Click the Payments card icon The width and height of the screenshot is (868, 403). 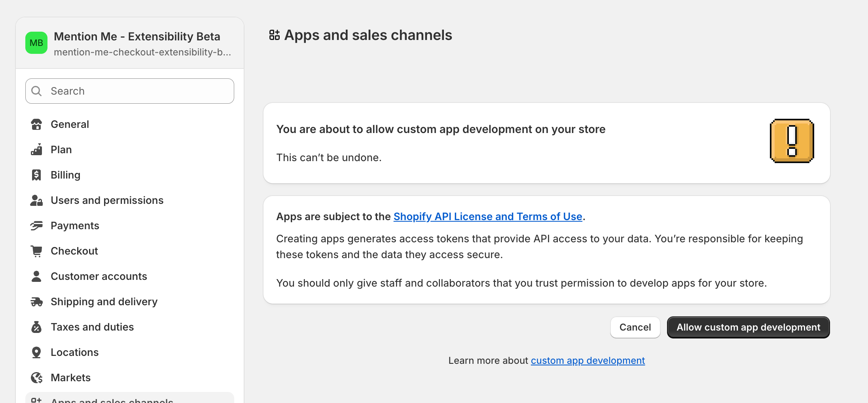[36, 225]
